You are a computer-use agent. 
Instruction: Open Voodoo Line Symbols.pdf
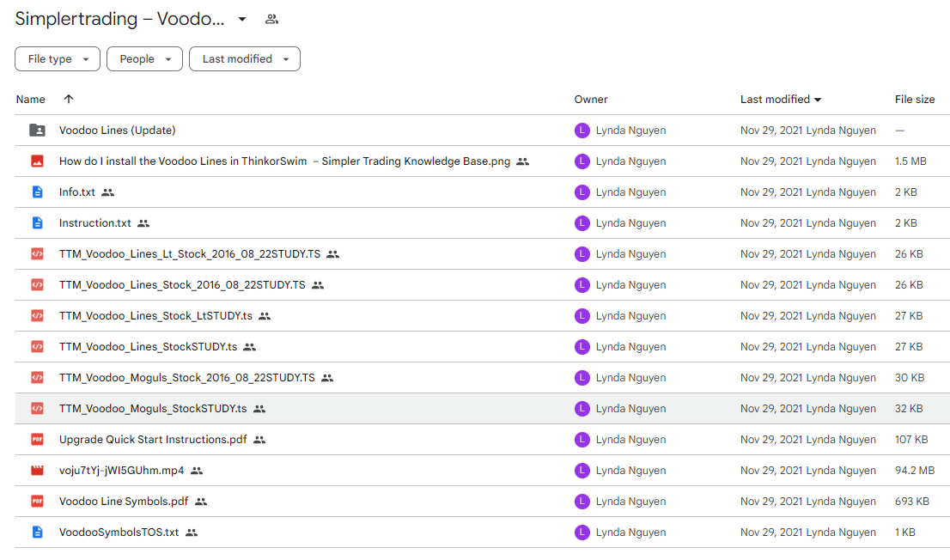pyautogui.click(x=124, y=502)
